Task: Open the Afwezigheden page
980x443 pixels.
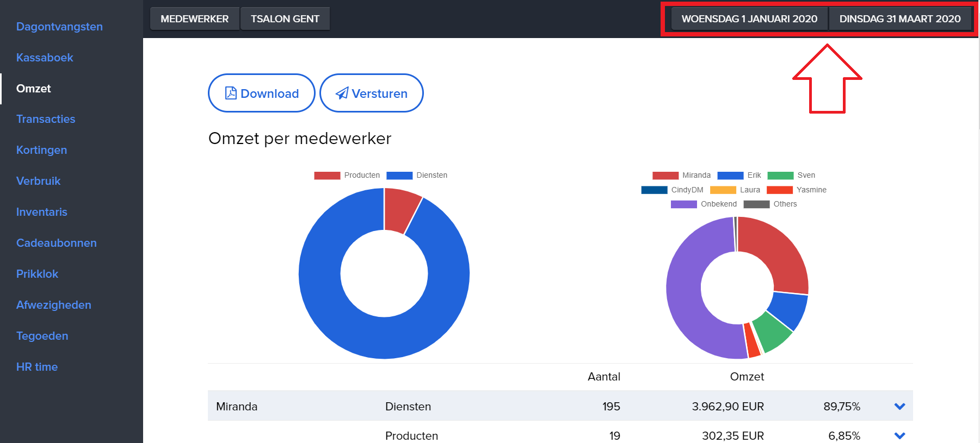Action: (x=54, y=305)
